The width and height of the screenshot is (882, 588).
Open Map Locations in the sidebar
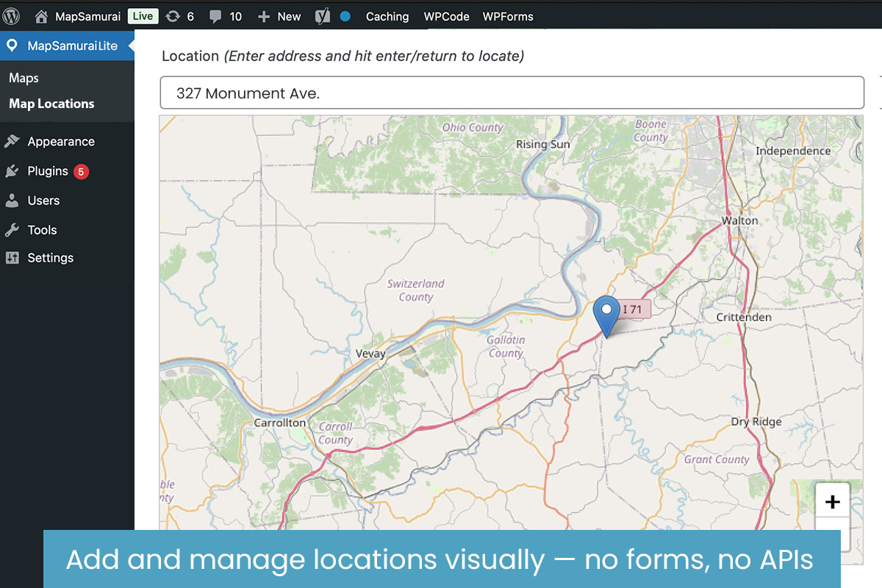[51, 104]
